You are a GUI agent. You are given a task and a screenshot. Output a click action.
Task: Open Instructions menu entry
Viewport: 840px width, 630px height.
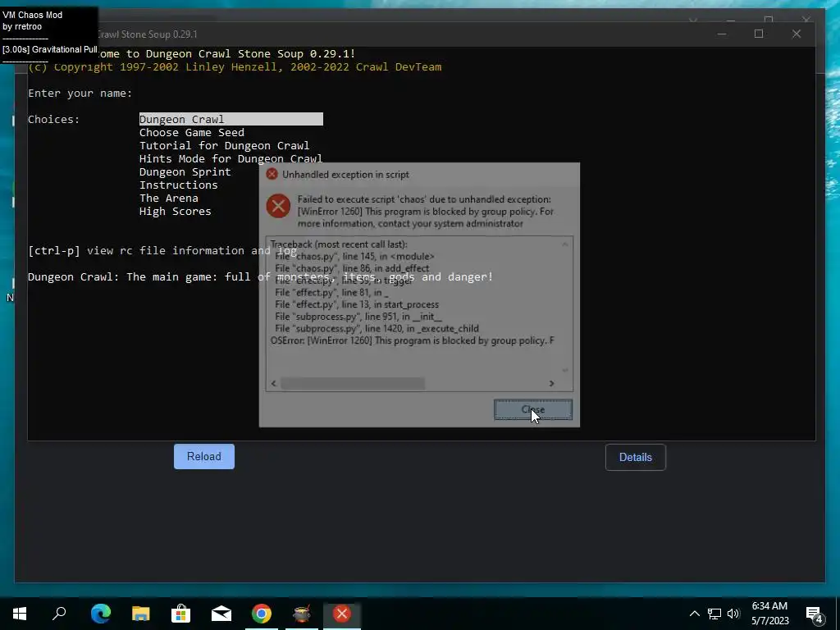pyautogui.click(x=178, y=185)
